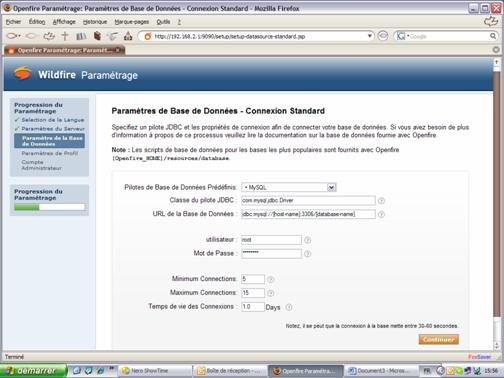Screen dimensions: 504x378
Task: Click help icon next to Mot de Passe field
Action: tap(307, 254)
